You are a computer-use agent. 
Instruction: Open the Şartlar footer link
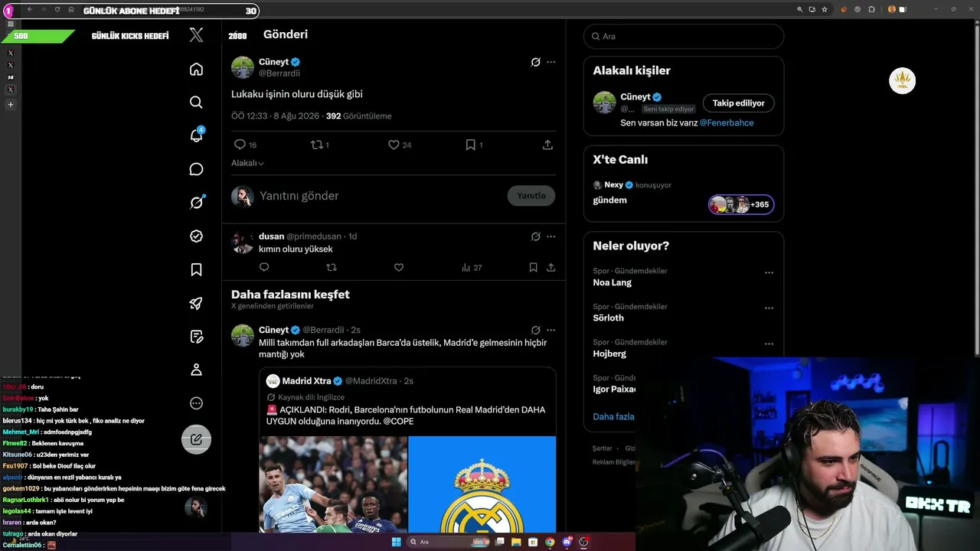[x=603, y=448]
